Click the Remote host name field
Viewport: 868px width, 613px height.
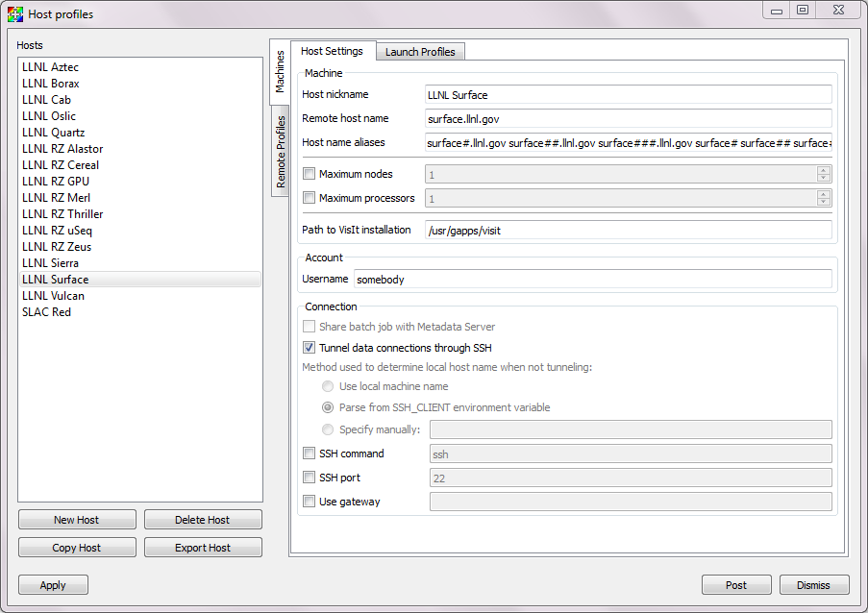point(629,118)
